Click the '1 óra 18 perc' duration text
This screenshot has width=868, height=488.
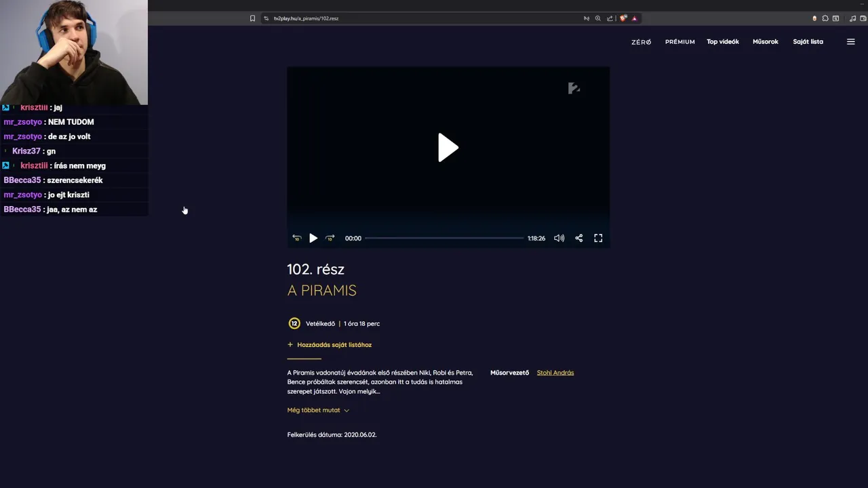coord(361,323)
